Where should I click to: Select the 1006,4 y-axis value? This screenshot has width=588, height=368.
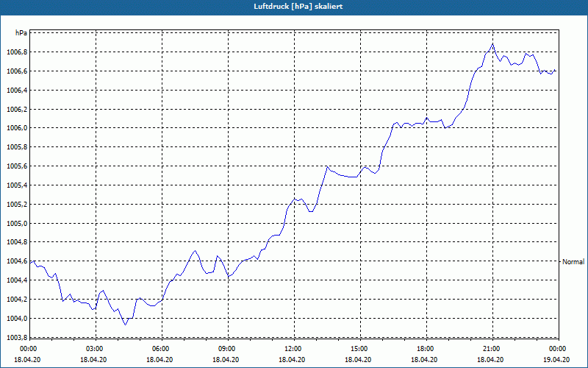[x=17, y=90]
